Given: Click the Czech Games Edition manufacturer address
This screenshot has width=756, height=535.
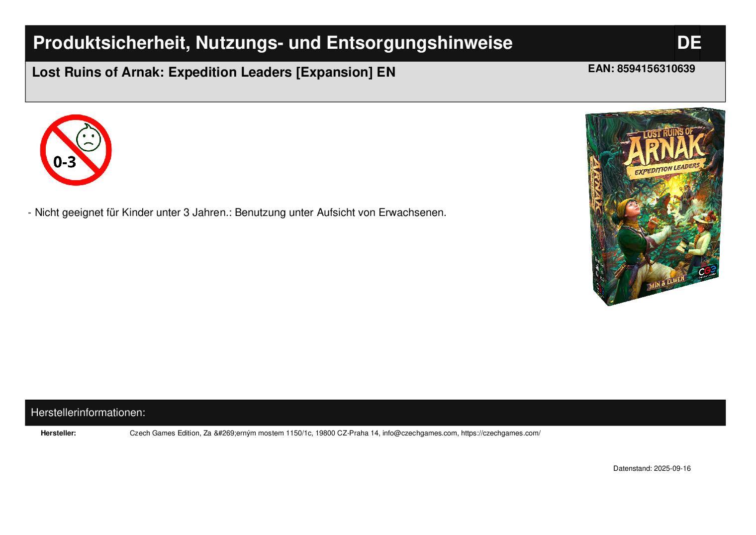Looking at the screenshot, I should [x=255, y=433].
